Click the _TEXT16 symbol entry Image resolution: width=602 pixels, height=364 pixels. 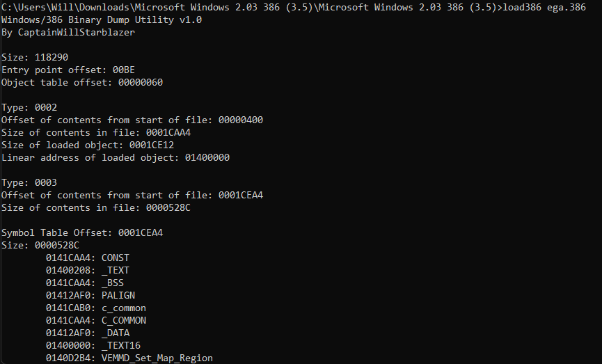[120, 346]
